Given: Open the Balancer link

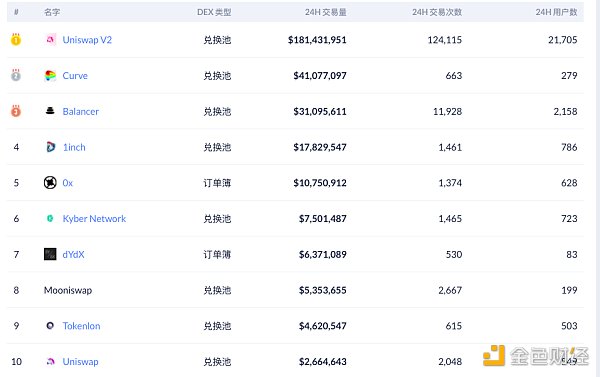Looking at the screenshot, I should click(x=81, y=111).
